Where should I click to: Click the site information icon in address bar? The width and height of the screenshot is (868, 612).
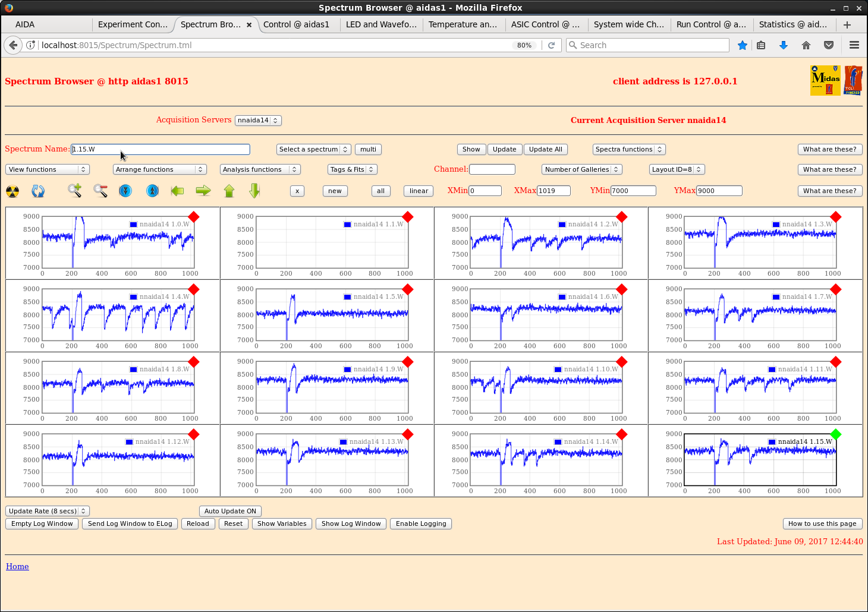[31, 45]
